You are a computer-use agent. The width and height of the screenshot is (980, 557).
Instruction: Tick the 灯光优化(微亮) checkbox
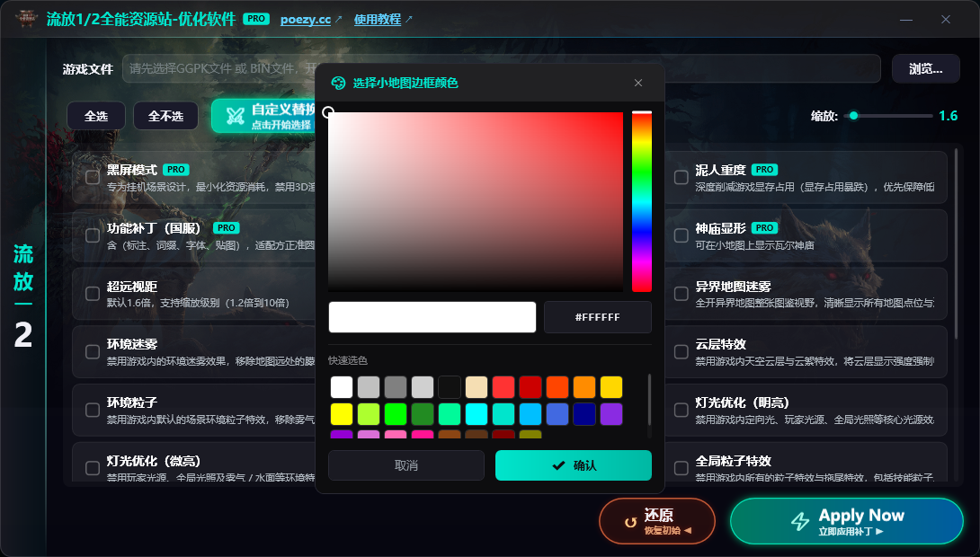93,468
